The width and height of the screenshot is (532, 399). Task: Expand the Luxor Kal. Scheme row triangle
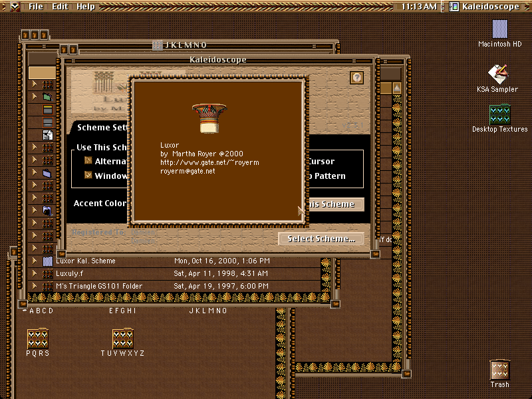pos(34,261)
